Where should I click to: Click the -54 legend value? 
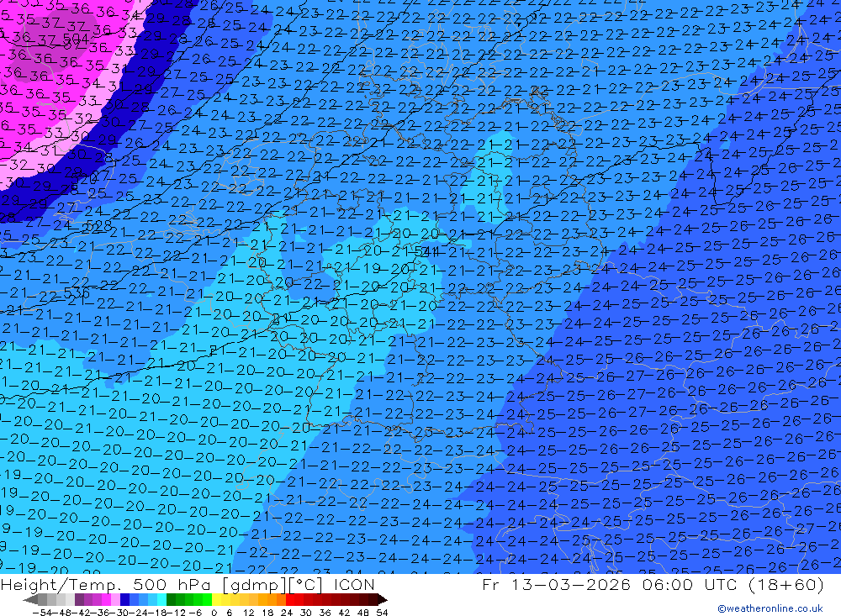[41, 613]
